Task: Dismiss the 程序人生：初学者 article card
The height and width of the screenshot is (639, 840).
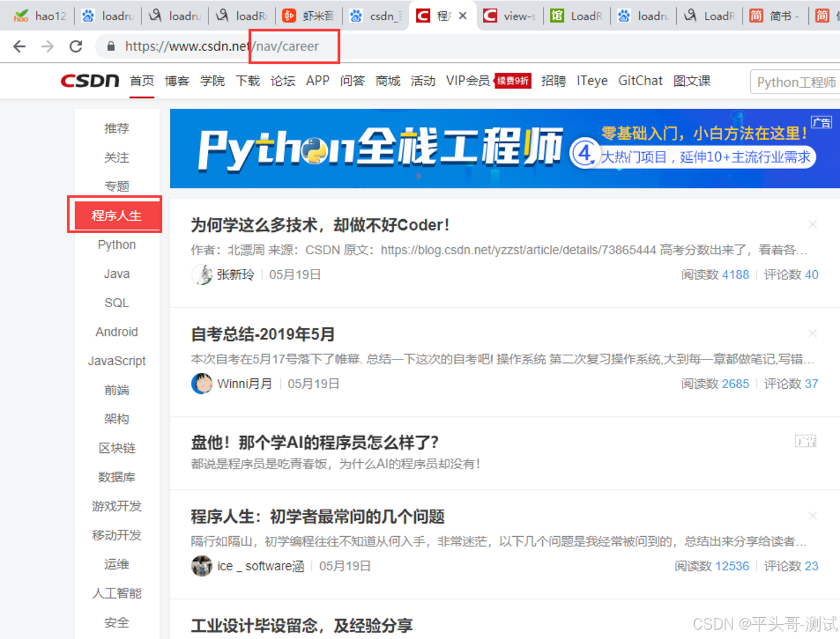Action: [x=812, y=516]
